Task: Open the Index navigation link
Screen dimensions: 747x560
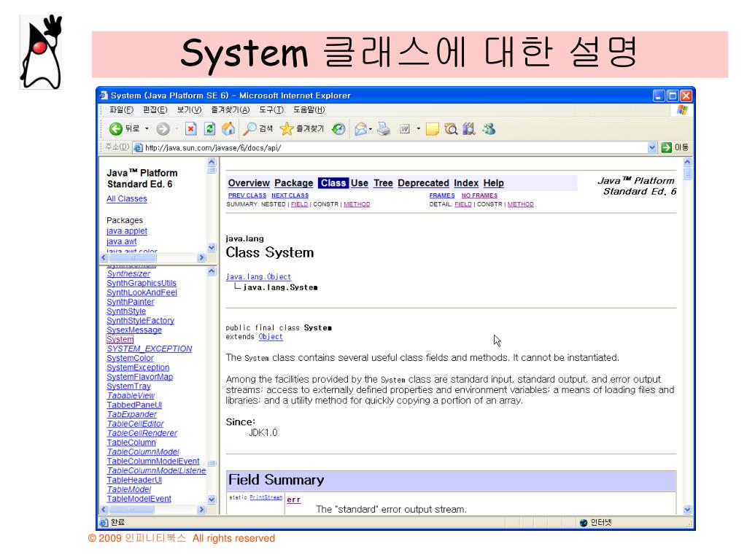Action: [466, 183]
